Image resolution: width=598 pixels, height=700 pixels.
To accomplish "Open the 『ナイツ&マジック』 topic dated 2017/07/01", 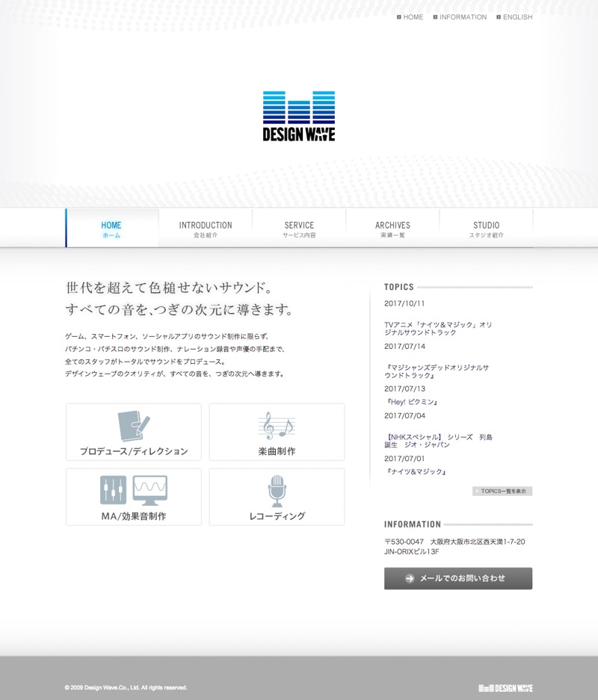I will pos(416,472).
